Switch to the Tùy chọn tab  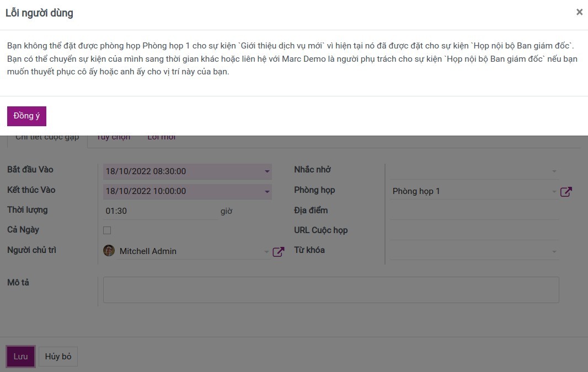point(113,138)
